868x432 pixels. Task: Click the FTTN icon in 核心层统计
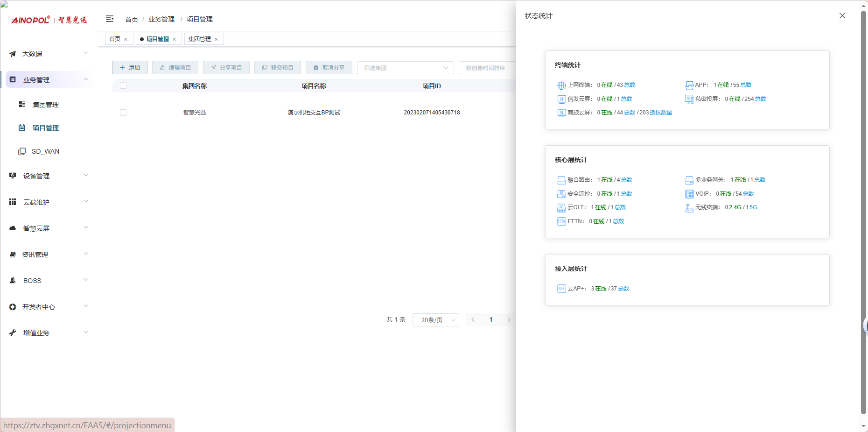point(561,222)
